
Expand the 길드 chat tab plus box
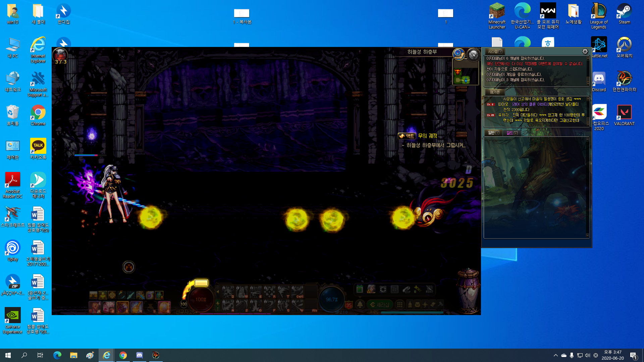tap(516, 133)
